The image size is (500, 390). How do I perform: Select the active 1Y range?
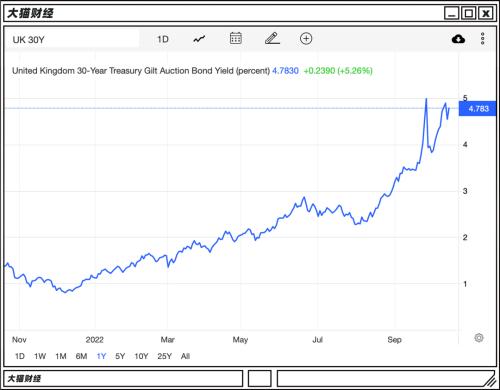coord(101,356)
